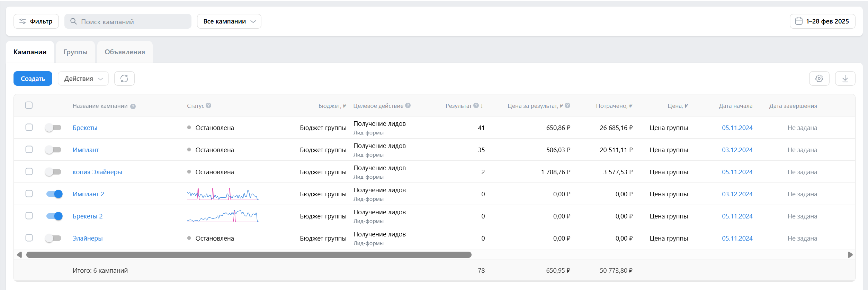Open table settings gear icon
Screen dimensions: 868x290
819,78
